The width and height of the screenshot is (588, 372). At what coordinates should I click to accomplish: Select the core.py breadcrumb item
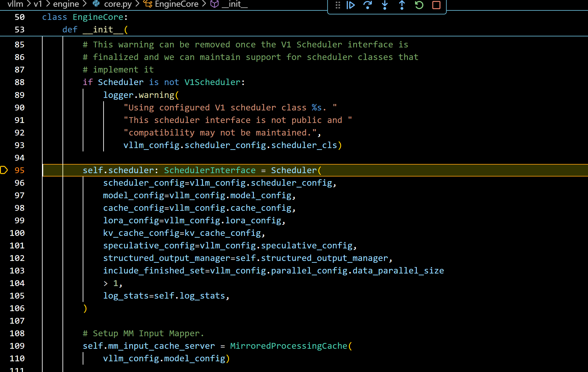pos(118,4)
